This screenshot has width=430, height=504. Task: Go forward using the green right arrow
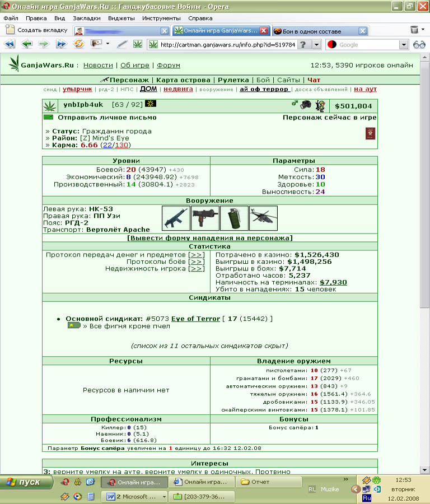coord(44,44)
